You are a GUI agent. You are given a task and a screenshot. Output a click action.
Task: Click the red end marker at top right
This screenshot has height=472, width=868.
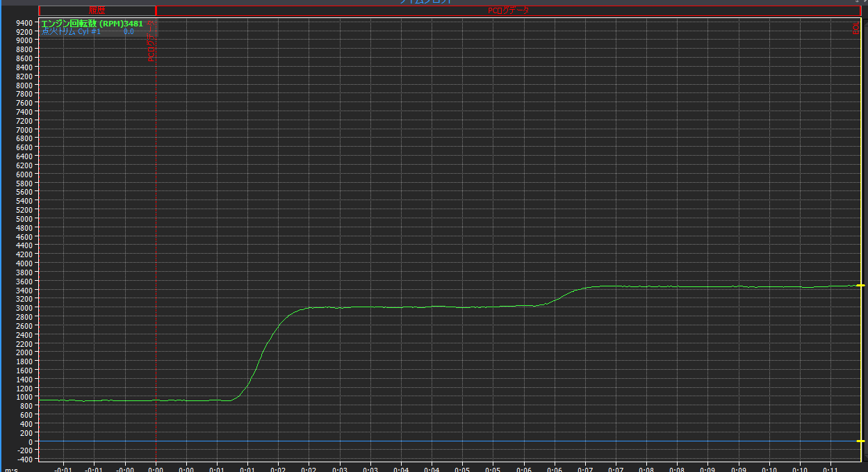[x=855, y=27]
